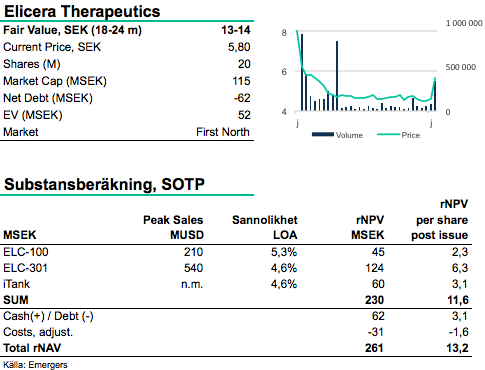Select the Substansberäkning, SOTP heading
This screenshot has height=370, width=485.
coord(104,184)
